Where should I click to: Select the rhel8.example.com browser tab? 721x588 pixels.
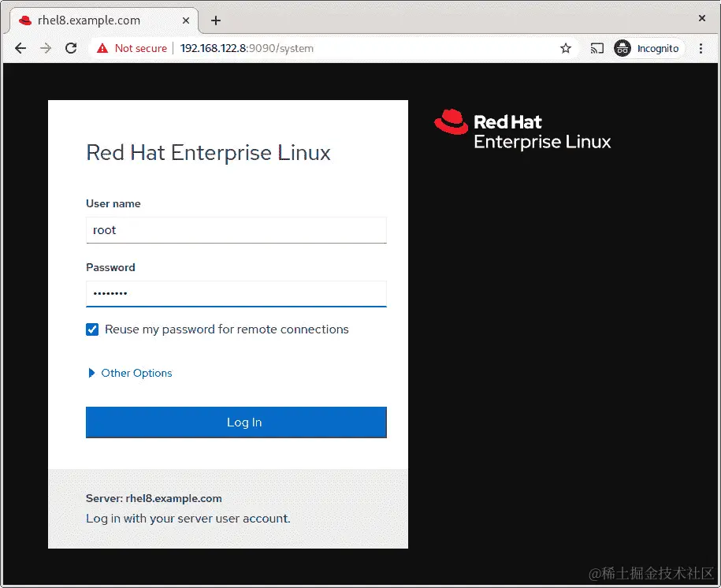click(x=103, y=20)
